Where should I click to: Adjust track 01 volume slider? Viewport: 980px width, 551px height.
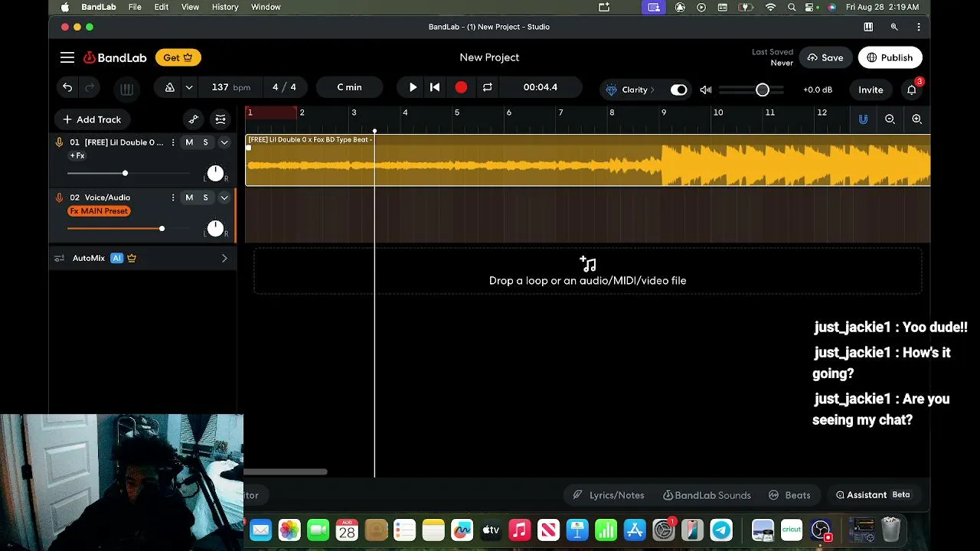coord(125,174)
